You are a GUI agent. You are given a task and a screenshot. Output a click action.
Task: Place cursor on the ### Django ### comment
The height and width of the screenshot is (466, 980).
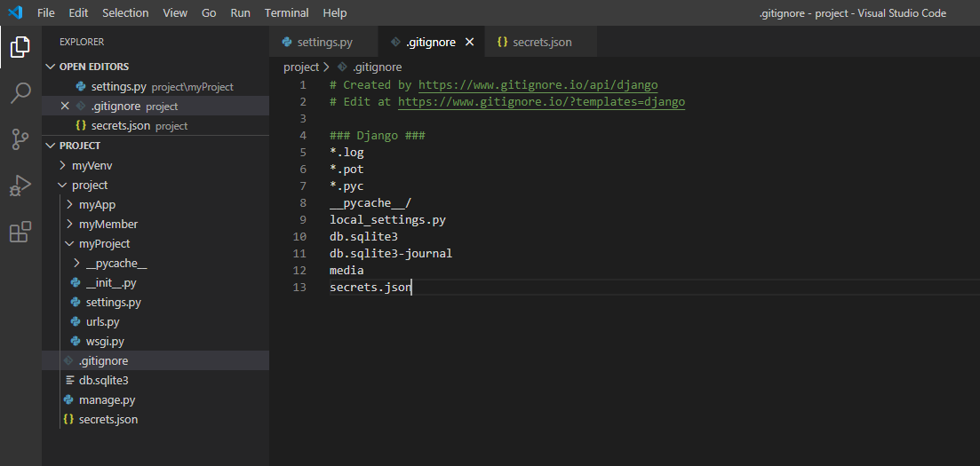[378, 136]
